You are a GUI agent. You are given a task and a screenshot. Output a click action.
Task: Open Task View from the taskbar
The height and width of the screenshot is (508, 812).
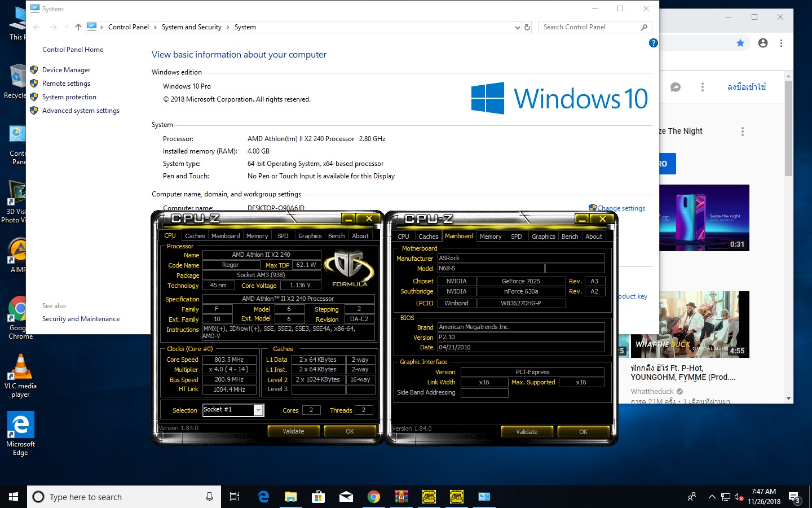point(235,497)
